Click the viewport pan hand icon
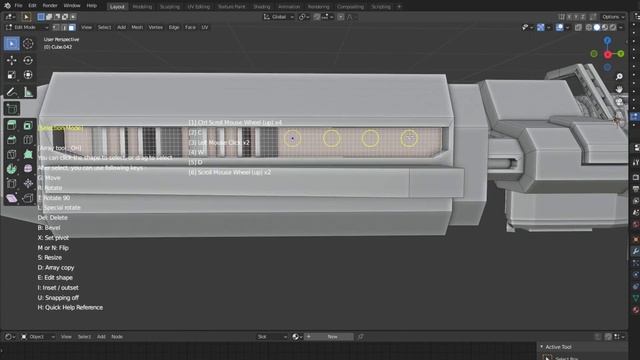The height and width of the screenshot is (360, 640). click(619, 89)
